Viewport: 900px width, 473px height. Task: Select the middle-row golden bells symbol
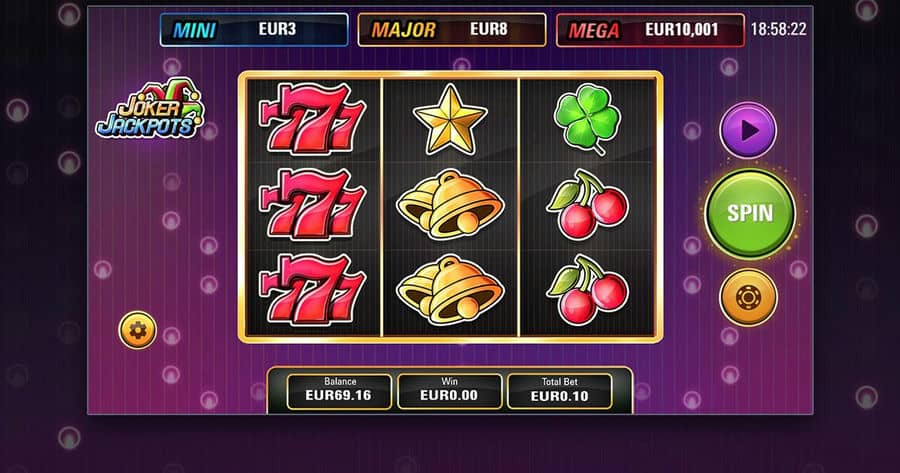[450, 204]
